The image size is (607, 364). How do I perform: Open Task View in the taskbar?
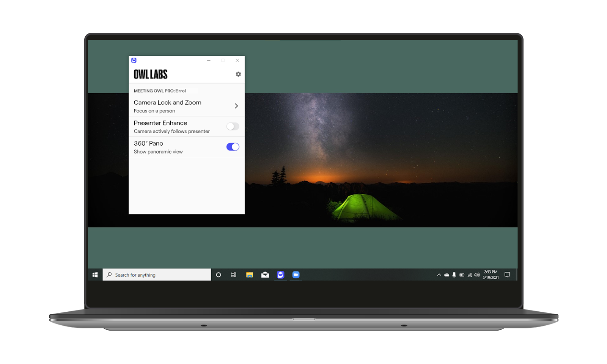(234, 275)
